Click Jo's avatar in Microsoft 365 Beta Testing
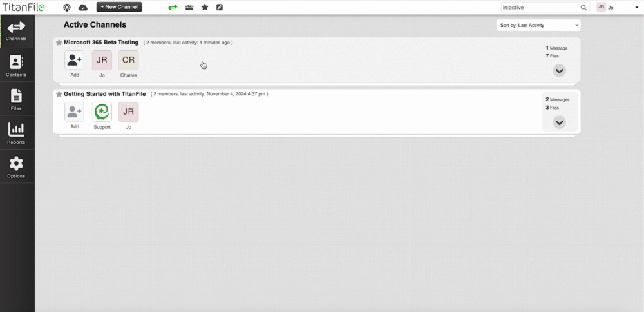Screen dimensions: 644x312 click(102, 60)
